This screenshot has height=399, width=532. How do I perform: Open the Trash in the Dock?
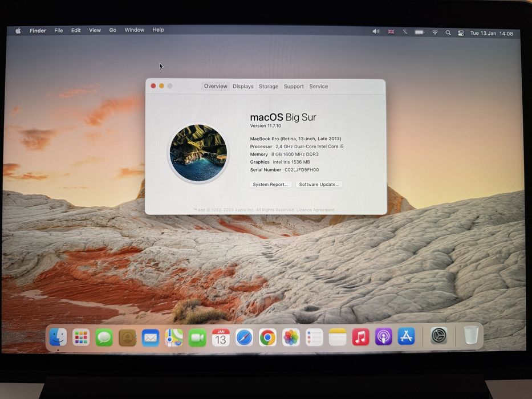coord(471,335)
